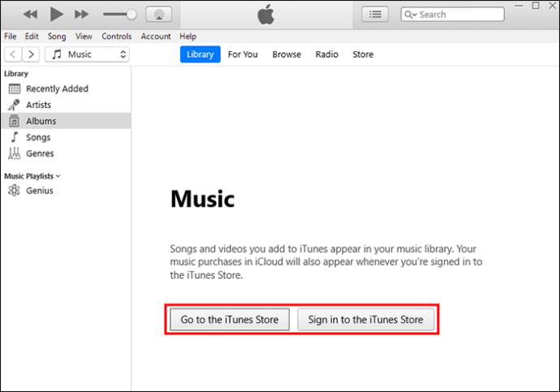
Task: Switch to the For You tab
Action: tap(243, 54)
